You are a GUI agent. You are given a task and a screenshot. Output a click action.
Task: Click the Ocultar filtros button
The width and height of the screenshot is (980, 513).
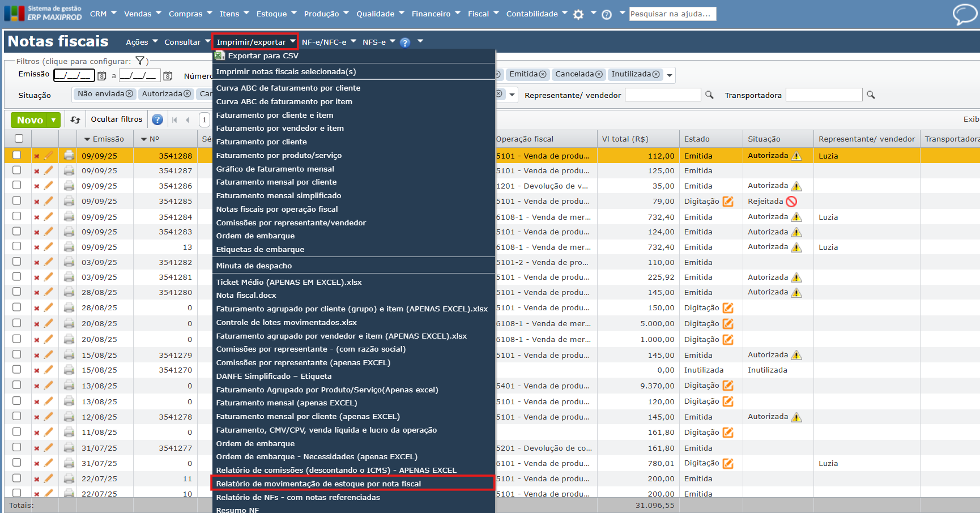click(x=117, y=119)
